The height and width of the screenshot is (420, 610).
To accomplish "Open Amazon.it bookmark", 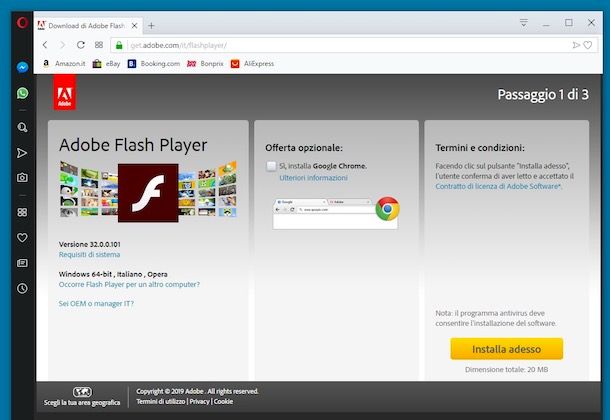I will coord(64,63).
